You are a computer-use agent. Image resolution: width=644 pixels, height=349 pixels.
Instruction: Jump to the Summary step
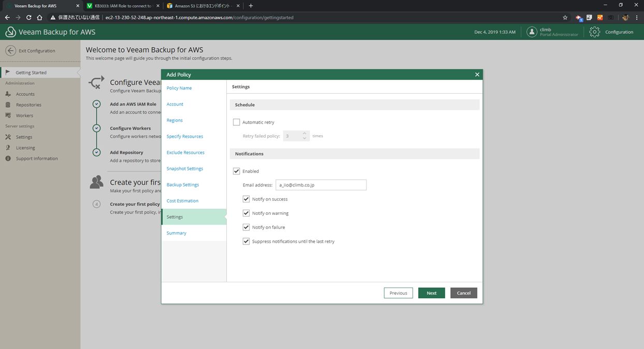[177, 233]
